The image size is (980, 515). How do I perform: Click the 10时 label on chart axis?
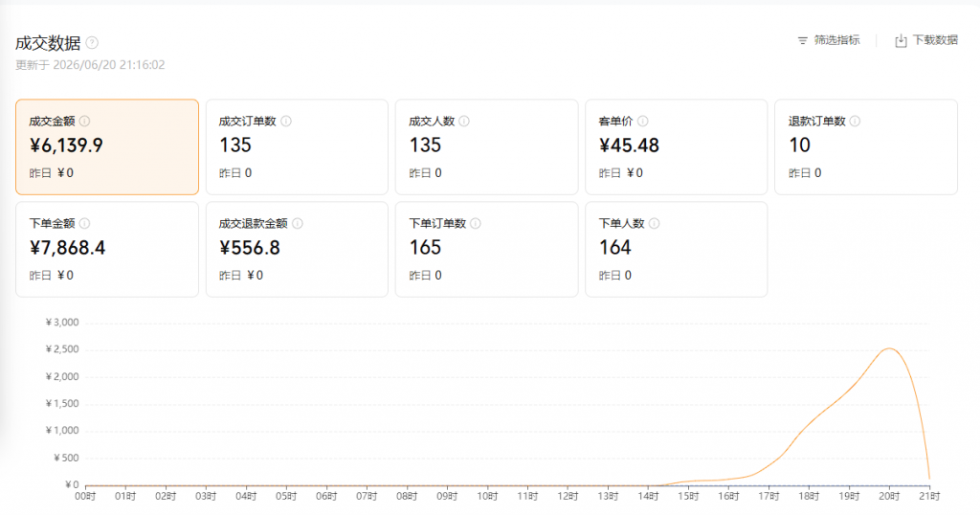(x=487, y=496)
